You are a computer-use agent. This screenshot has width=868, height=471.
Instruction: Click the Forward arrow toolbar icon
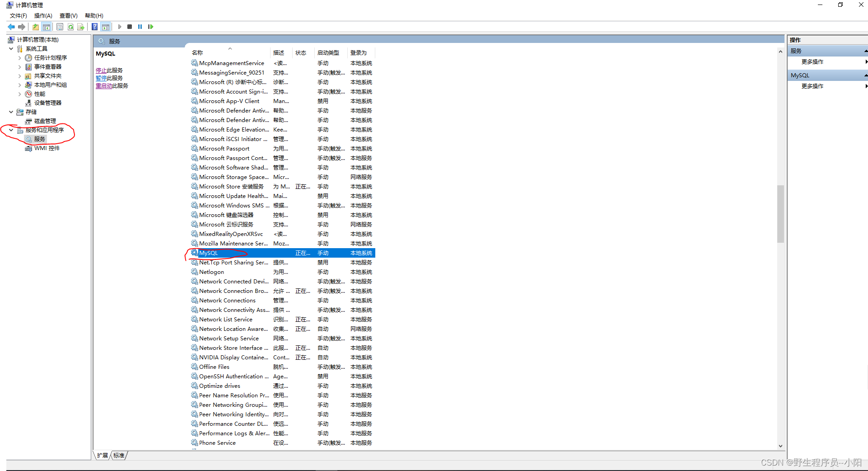pyautogui.click(x=21, y=27)
